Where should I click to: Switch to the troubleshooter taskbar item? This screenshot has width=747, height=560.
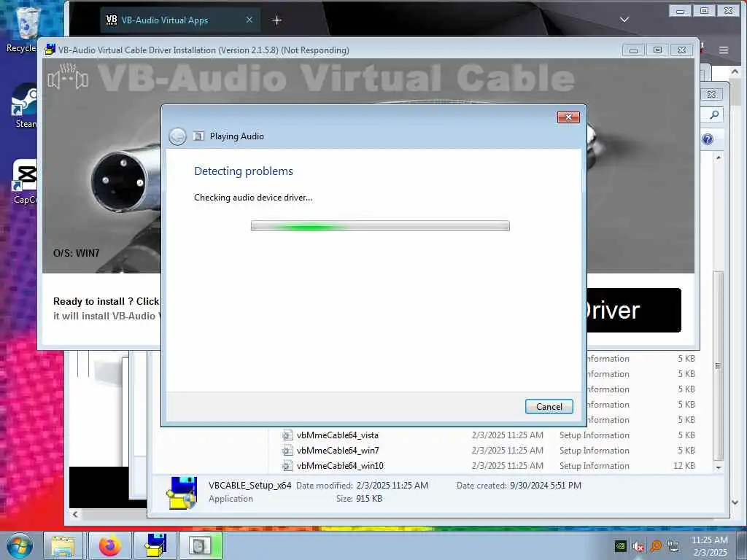click(x=201, y=546)
